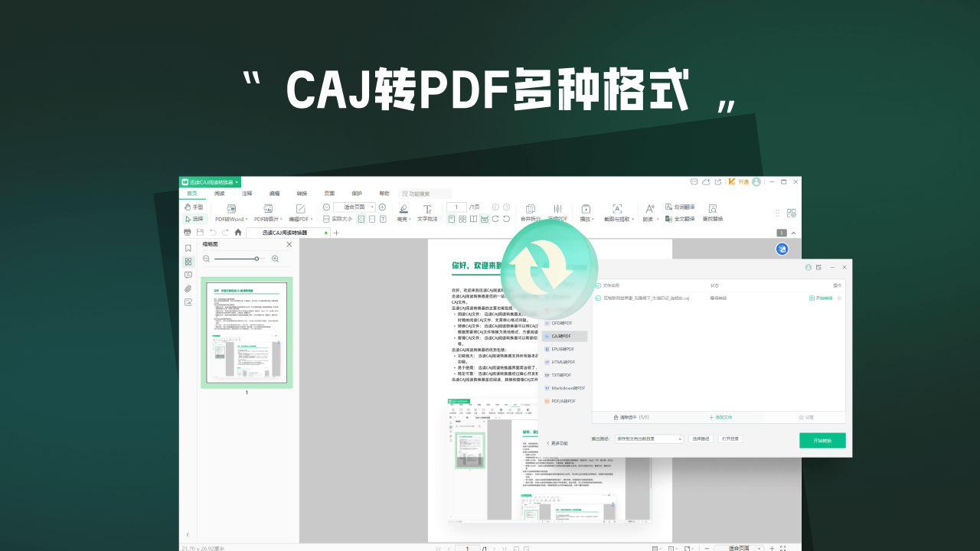Screen dimensions: 980x551
Task: Toggle the fit-page button next to 实际大小
Action: coord(361,219)
